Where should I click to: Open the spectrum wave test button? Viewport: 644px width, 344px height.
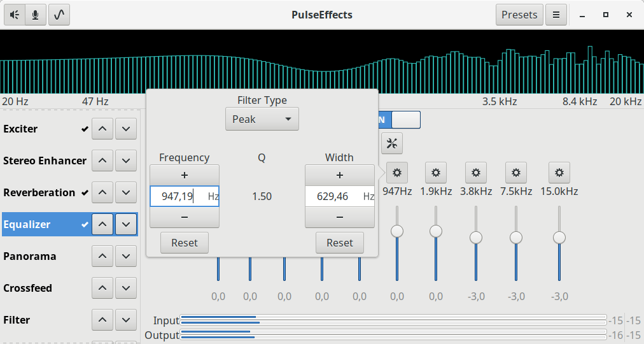[59, 15]
